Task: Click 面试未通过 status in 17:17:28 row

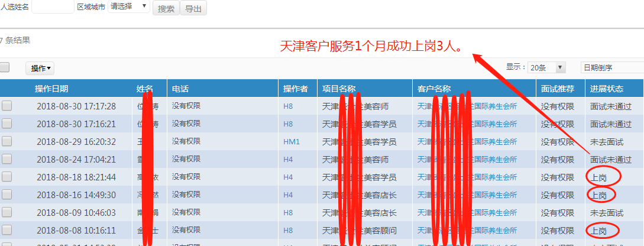Action: pyautogui.click(x=611, y=106)
